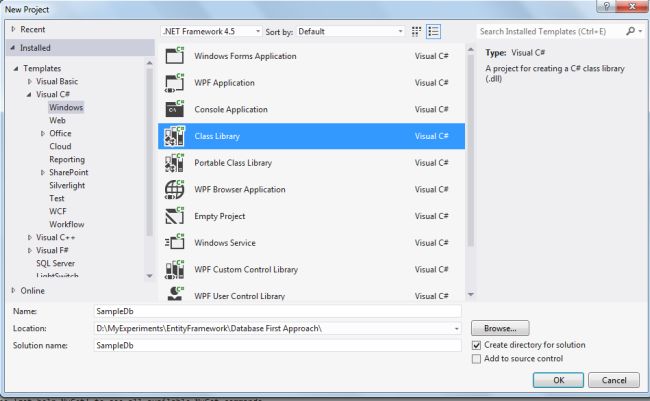Open the dialog help question mark

pos(606,6)
